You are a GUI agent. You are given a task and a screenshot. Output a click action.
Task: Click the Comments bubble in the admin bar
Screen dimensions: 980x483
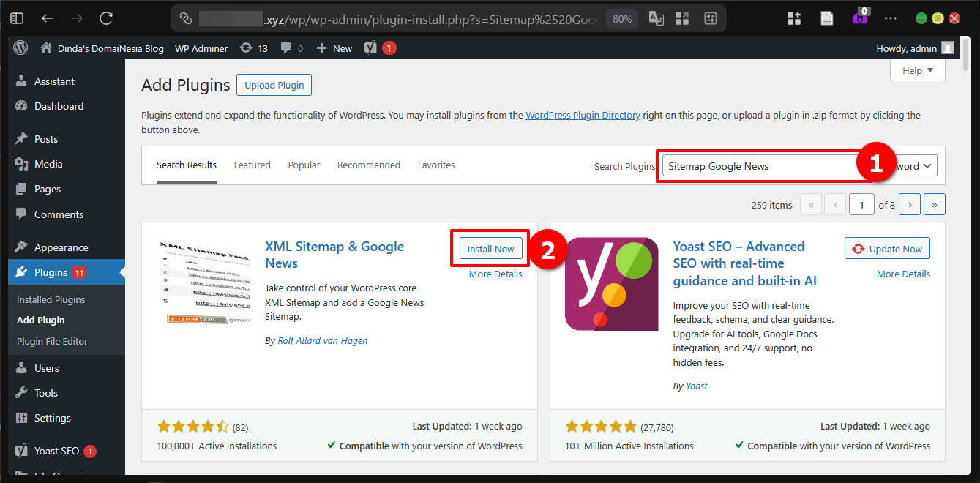285,48
